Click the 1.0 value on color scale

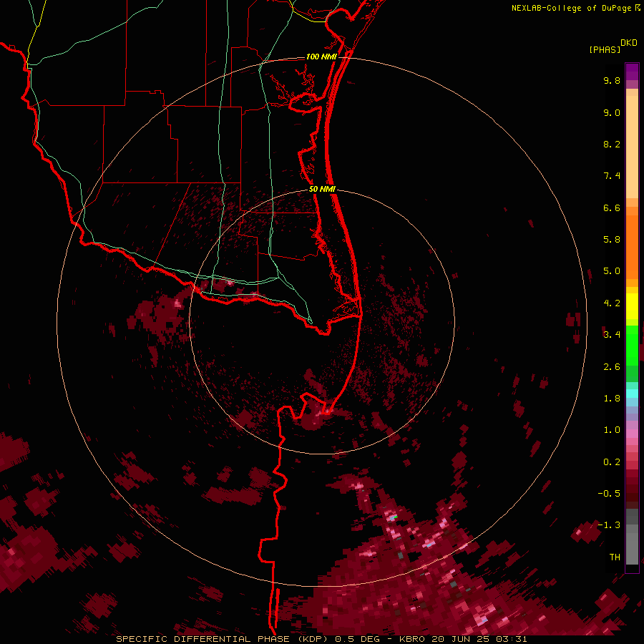click(612, 430)
